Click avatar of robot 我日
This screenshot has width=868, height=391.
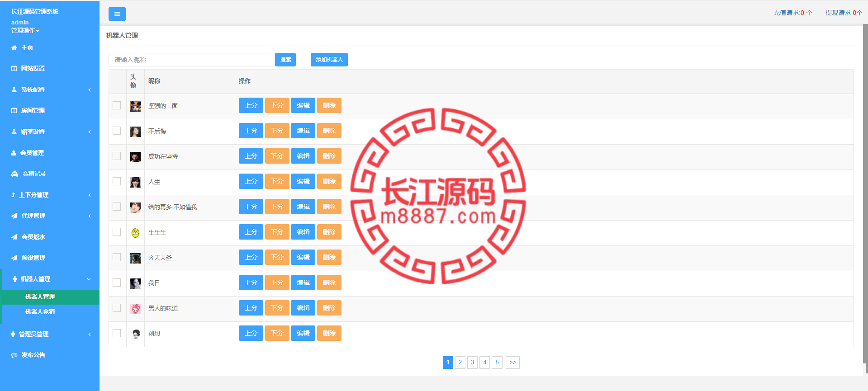[x=135, y=283]
